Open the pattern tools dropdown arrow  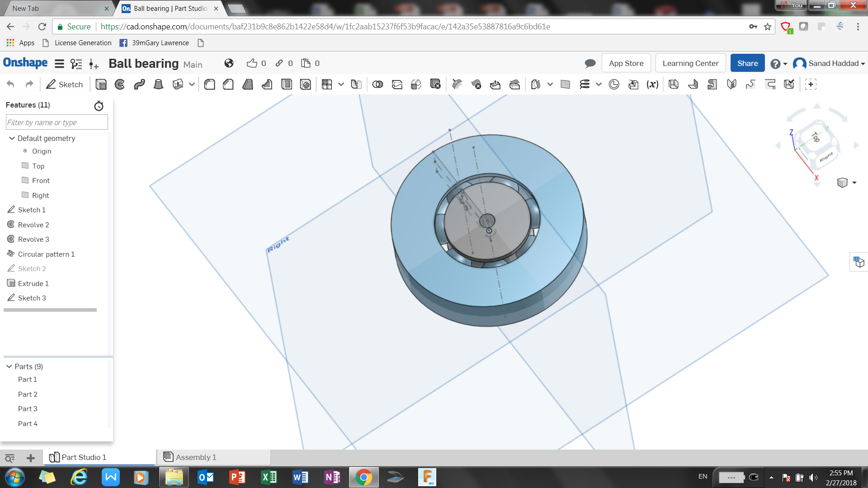pyautogui.click(x=341, y=84)
